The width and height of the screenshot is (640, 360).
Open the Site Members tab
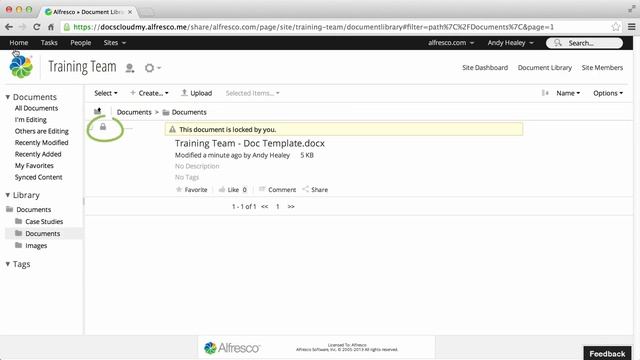click(x=602, y=68)
